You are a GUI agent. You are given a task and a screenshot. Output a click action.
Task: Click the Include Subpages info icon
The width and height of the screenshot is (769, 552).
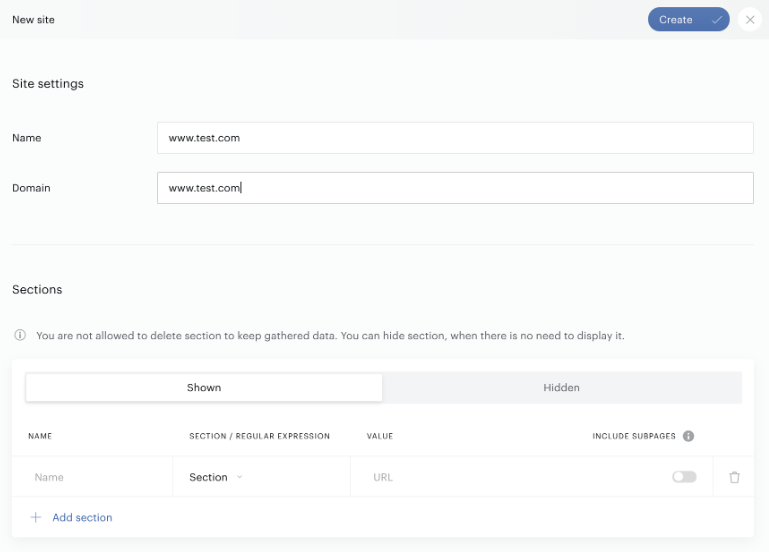[x=688, y=436]
